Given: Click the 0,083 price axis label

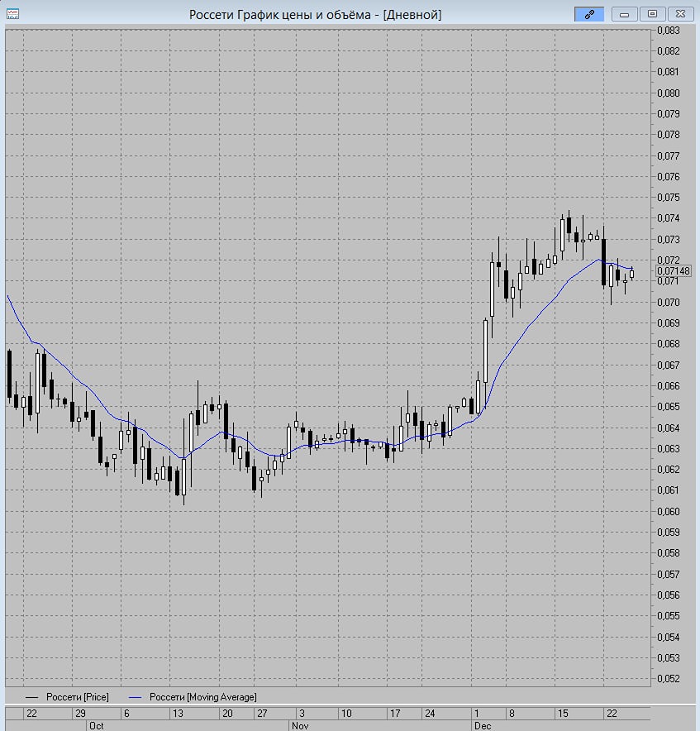Looking at the screenshot, I should (x=669, y=31).
